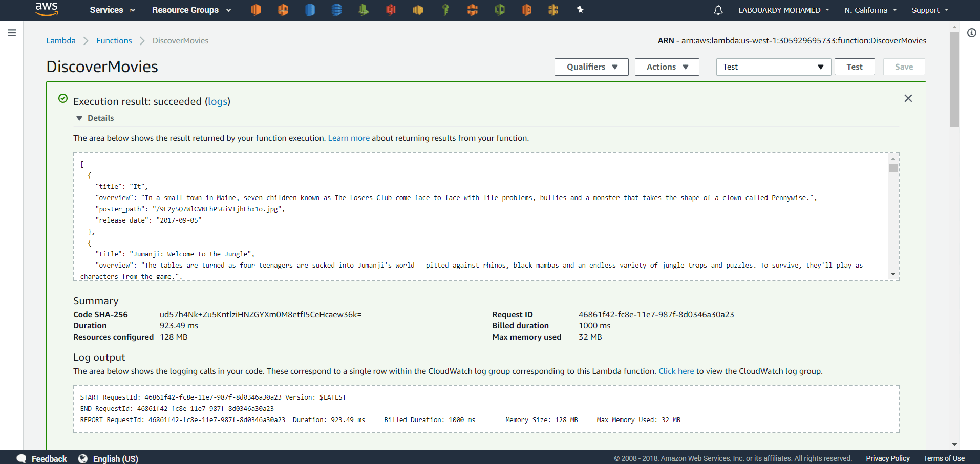This screenshot has height=464, width=980.
Task: Go to Functions breadcrumb link
Action: 114,40
